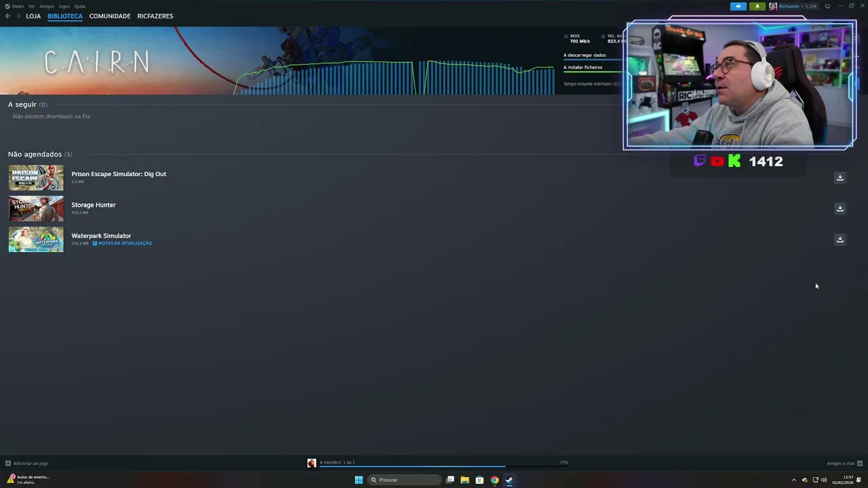The image size is (868, 488).
Task: Open the Storage Hunter title
Action: [94, 205]
